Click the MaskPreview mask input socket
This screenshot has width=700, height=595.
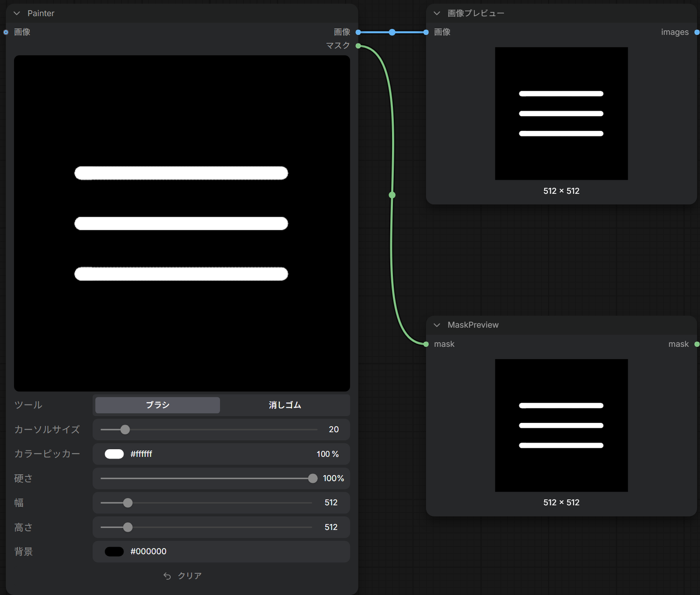tap(426, 344)
